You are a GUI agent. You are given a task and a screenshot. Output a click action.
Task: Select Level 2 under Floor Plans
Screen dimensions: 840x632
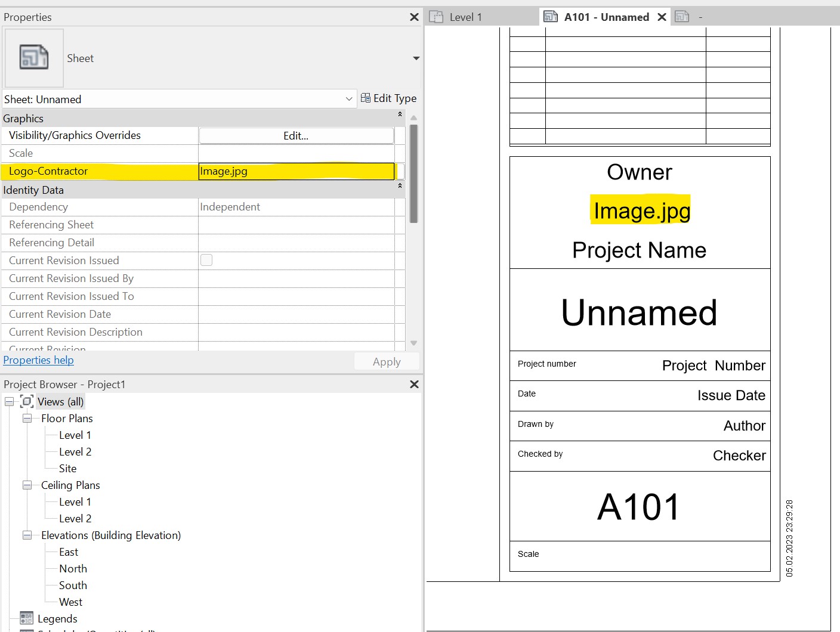pos(75,452)
